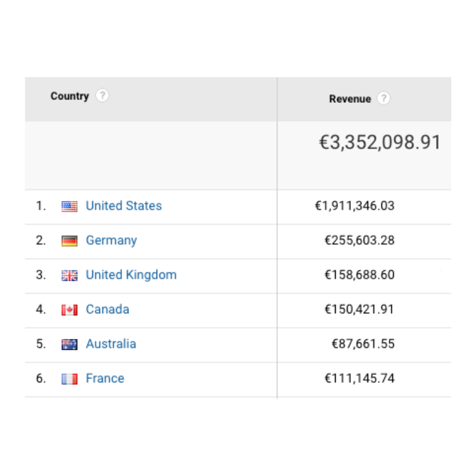
Task: Open the Australia country link
Action: point(111,344)
